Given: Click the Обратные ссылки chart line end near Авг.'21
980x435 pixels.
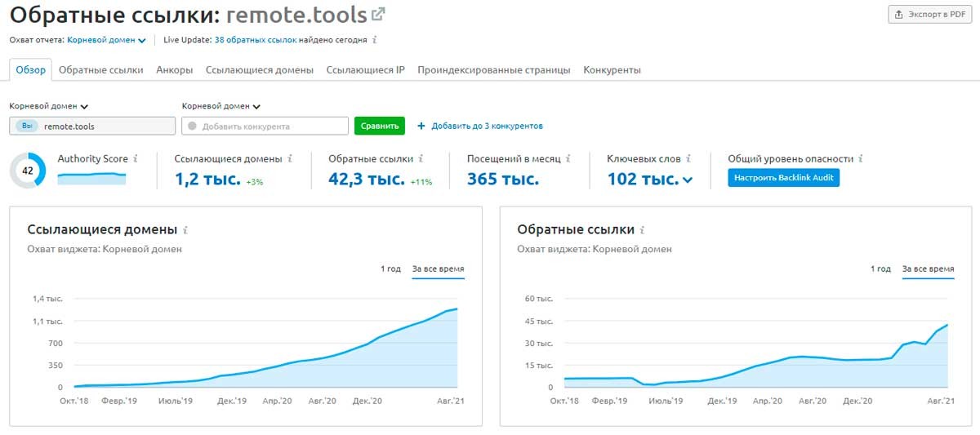Looking at the screenshot, I should 947,325.
